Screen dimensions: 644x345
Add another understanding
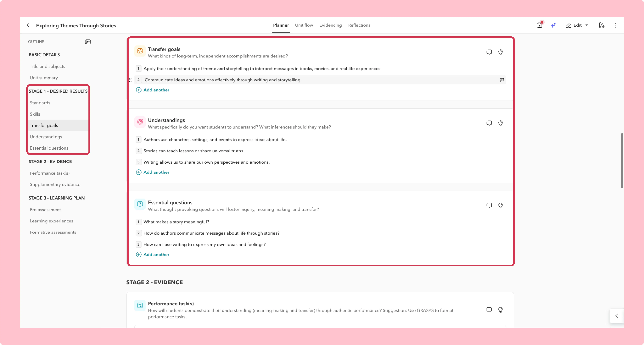point(153,172)
